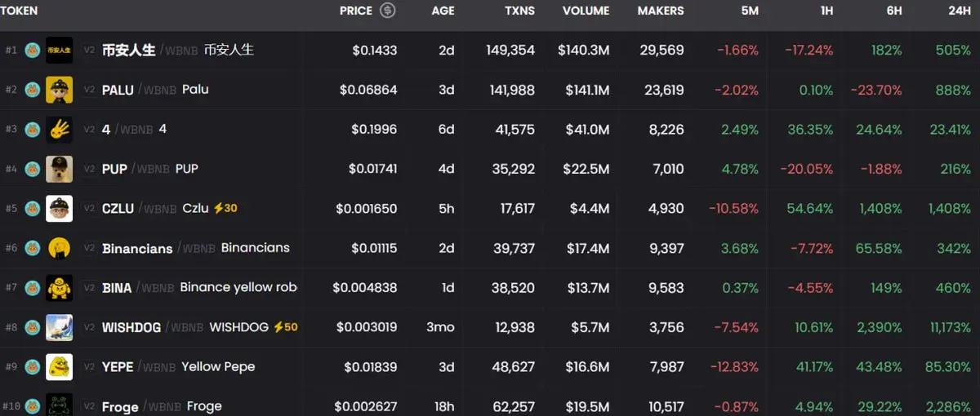Image resolution: width=980 pixels, height=416 pixels.
Task: Click the Binancians yellow logo icon
Action: point(59,248)
